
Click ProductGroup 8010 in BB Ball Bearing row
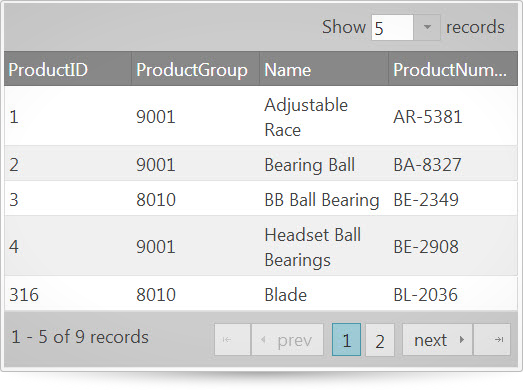(x=195, y=199)
